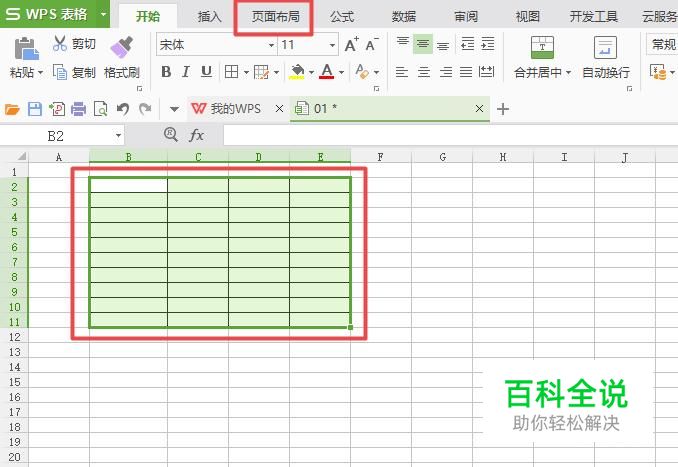Click the increase indent icon
Image resolution: width=678 pixels, height=467 pixels.
point(487,44)
